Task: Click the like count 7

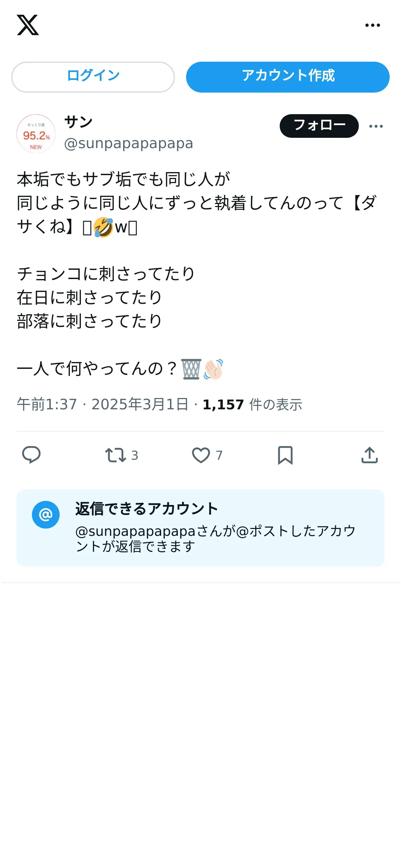Action: pyautogui.click(x=219, y=455)
